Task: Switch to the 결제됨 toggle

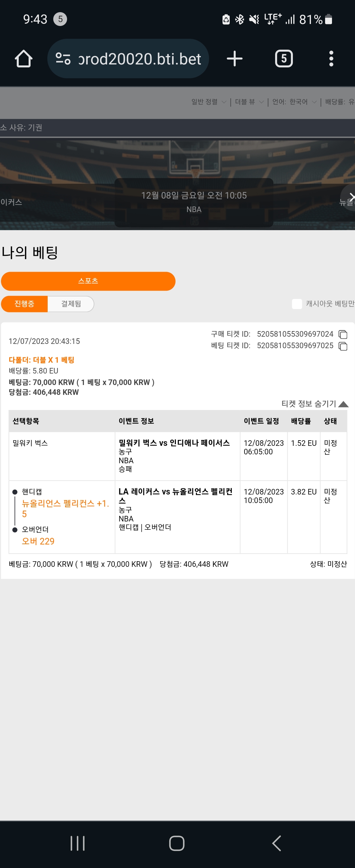Action: pyautogui.click(x=71, y=304)
